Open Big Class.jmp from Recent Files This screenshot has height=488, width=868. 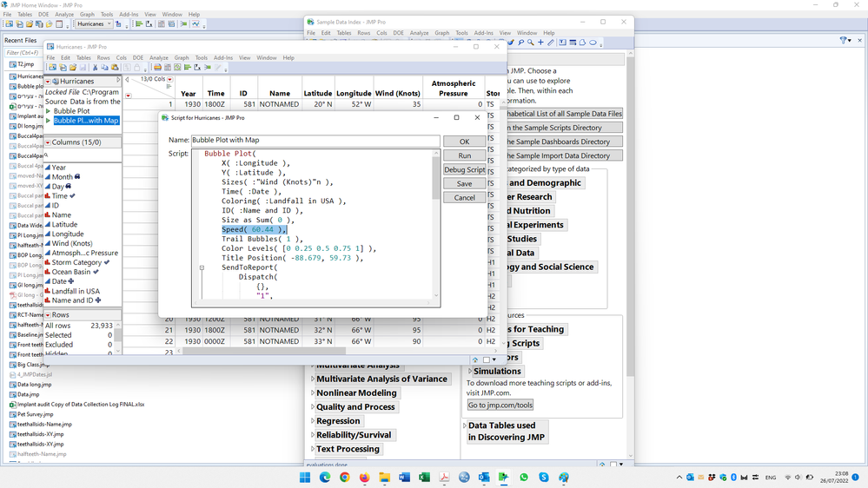33,365
